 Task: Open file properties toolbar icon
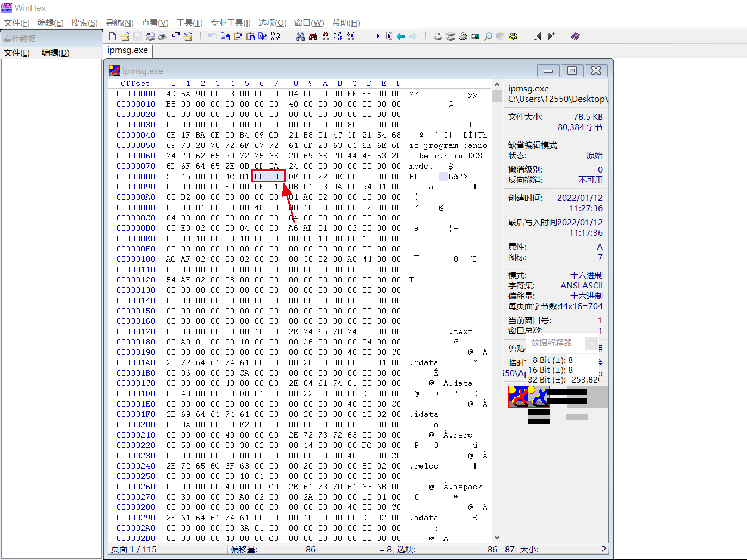(175, 36)
